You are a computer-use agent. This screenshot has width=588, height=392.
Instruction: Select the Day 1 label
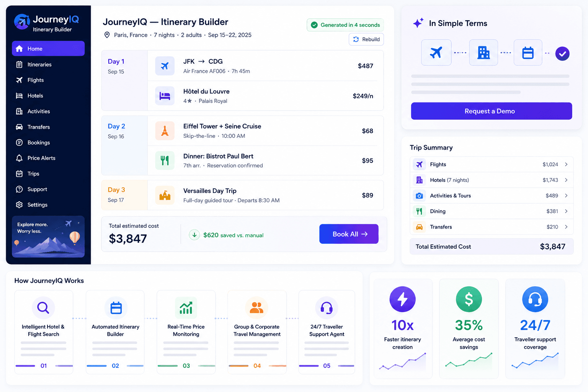click(x=116, y=61)
